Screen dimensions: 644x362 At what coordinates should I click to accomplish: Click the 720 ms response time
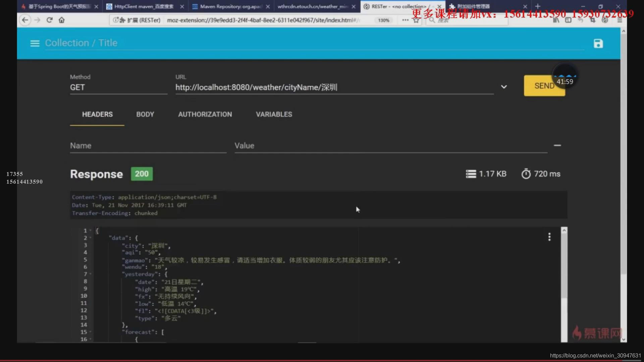pos(541,174)
